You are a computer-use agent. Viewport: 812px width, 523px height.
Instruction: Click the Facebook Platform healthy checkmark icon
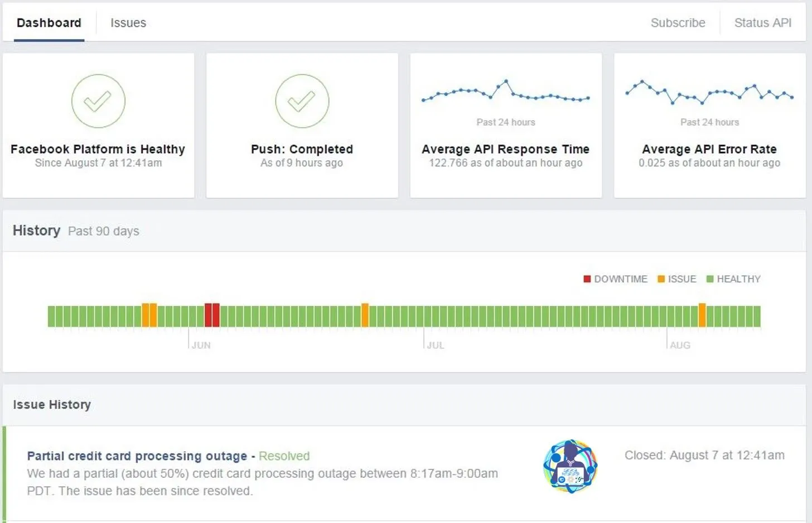pos(98,101)
